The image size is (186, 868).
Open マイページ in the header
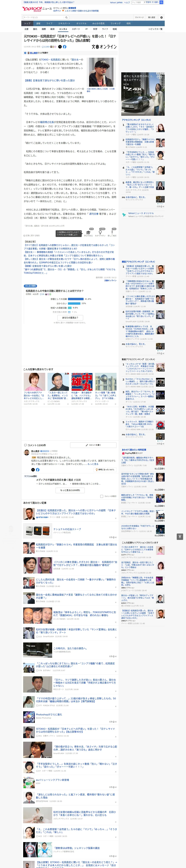click(x=139, y=17)
